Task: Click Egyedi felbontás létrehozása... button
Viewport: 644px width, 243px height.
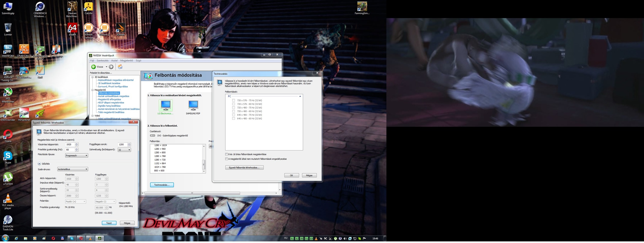Action: (244, 168)
